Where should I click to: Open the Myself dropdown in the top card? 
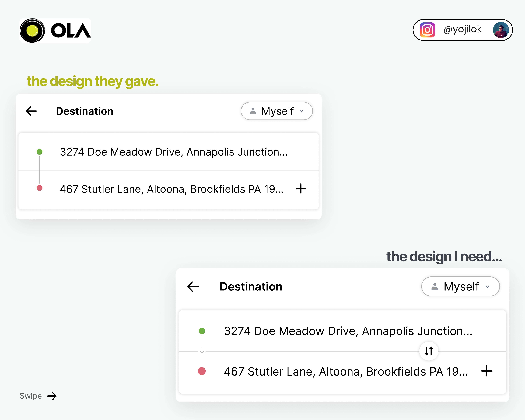[277, 111]
